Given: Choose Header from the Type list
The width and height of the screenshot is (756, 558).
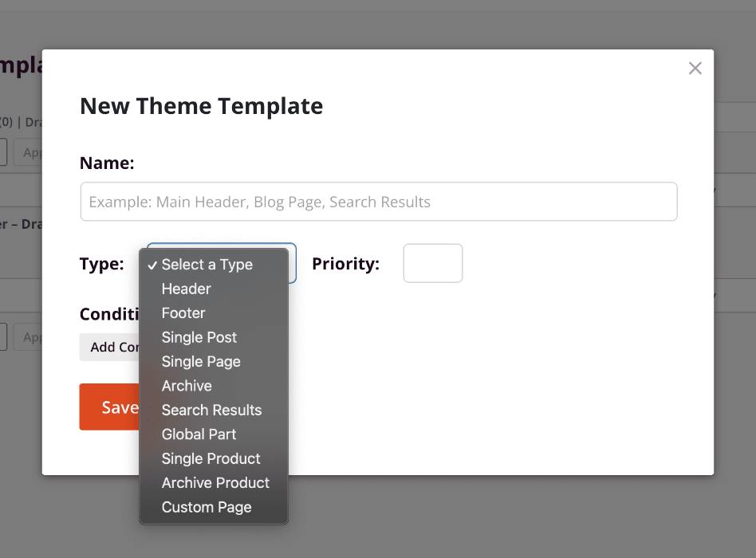Looking at the screenshot, I should (x=187, y=289).
